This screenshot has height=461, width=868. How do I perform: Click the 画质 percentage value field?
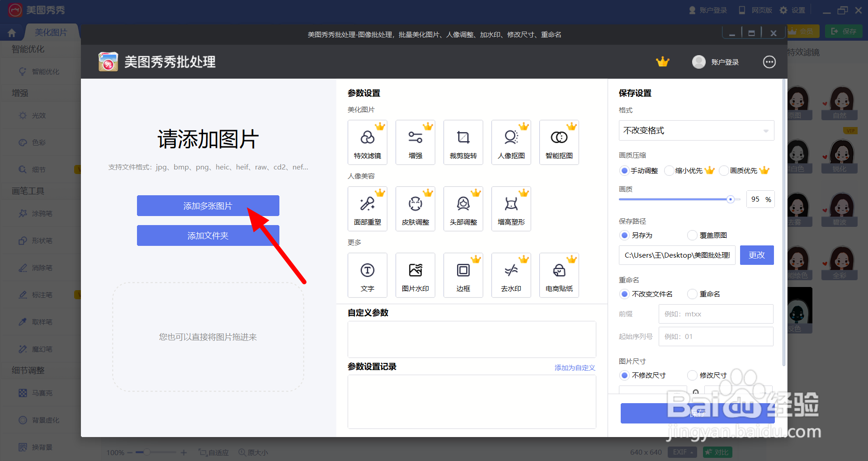[761, 199]
